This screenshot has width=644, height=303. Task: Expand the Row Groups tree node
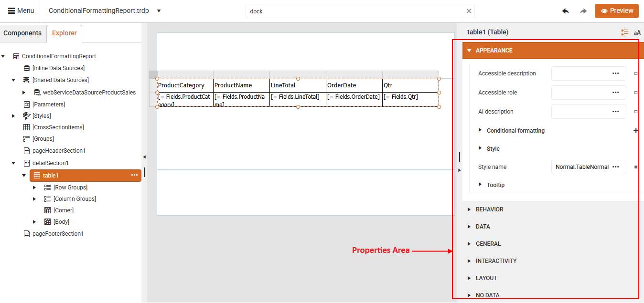tap(34, 187)
